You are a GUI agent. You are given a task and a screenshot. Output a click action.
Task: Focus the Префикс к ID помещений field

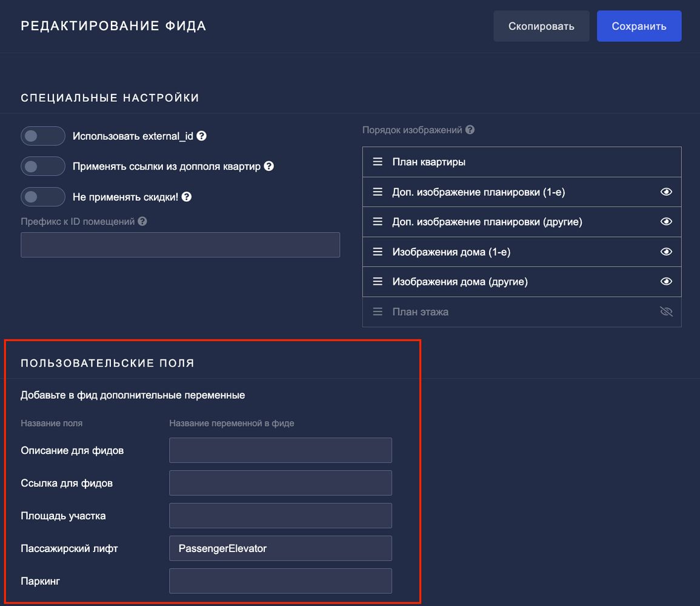180,245
